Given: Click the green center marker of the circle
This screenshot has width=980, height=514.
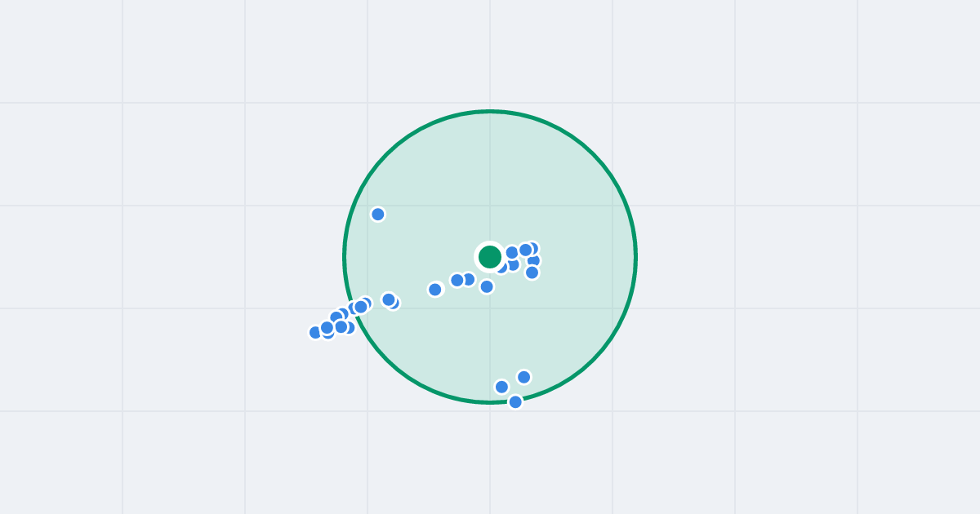Looking at the screenshot, I should [x=490, y=257].
